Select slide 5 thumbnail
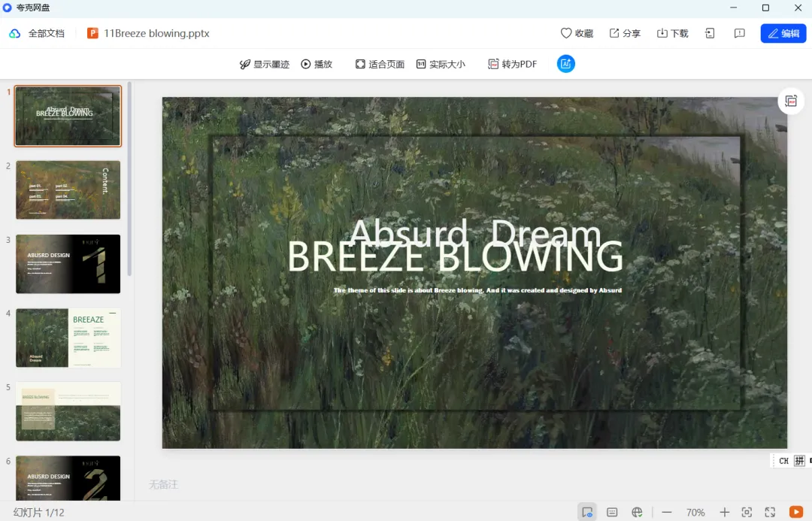Viewport: 812px width, 521px height. 68,412
